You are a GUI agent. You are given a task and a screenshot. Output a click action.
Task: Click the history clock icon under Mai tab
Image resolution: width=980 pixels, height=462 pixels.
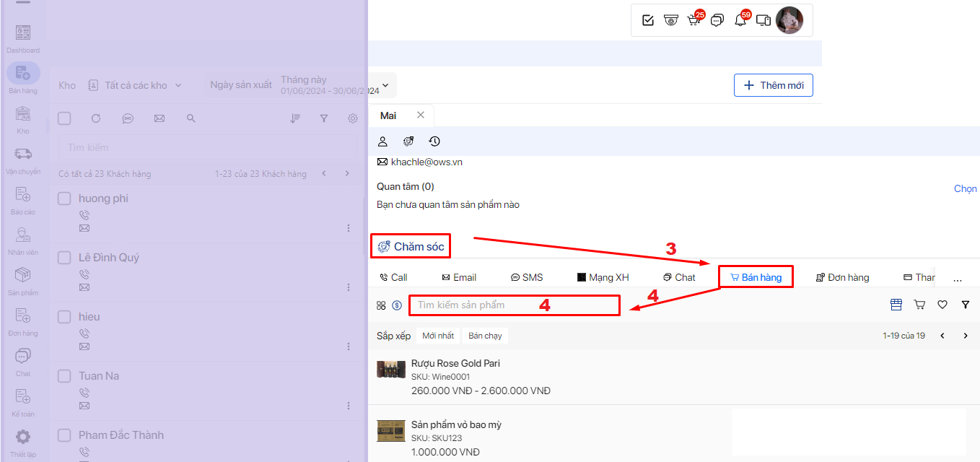(x=434, y=141)
